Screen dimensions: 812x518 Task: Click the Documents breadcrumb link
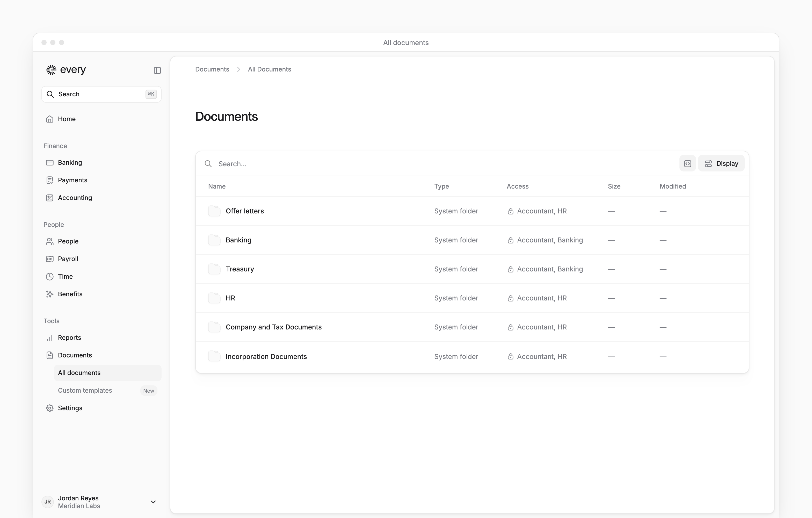point(212,69)
